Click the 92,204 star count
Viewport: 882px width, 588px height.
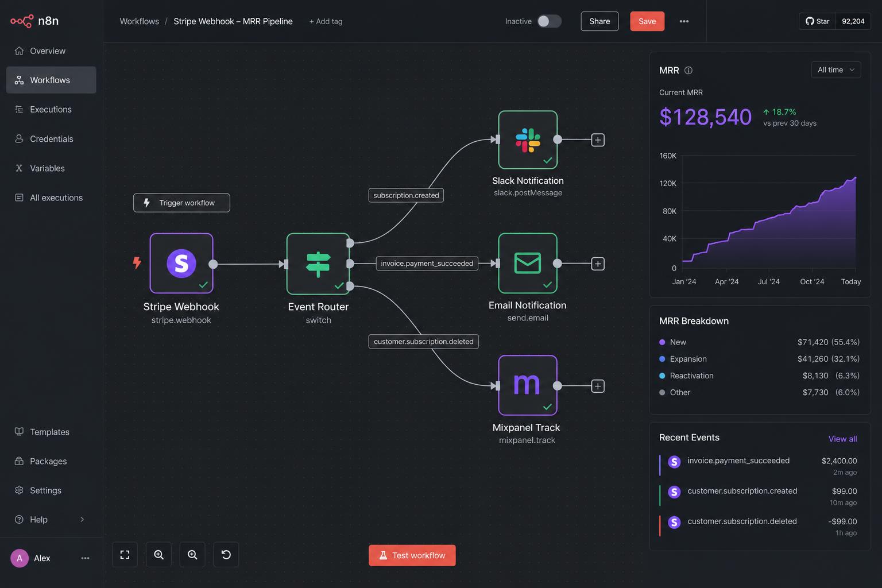click(x=853, y=21)
